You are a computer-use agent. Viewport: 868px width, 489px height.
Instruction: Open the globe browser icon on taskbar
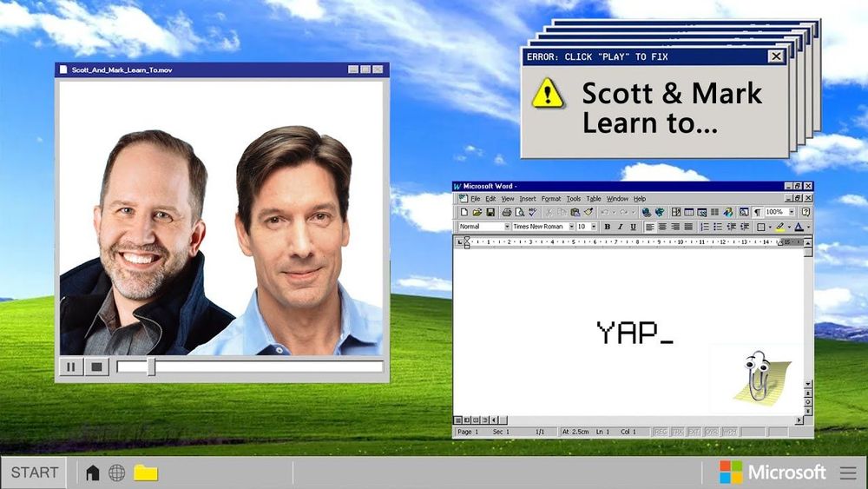point(117,472)
